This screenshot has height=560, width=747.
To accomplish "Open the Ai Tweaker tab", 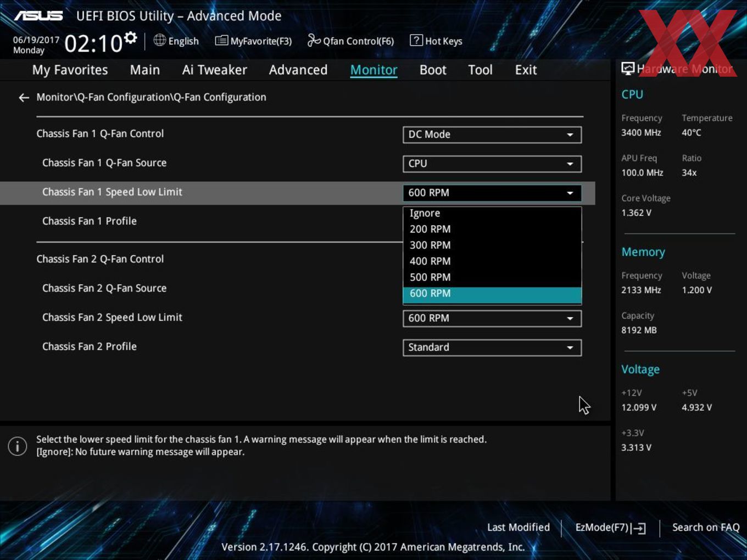I will (215, 70).
